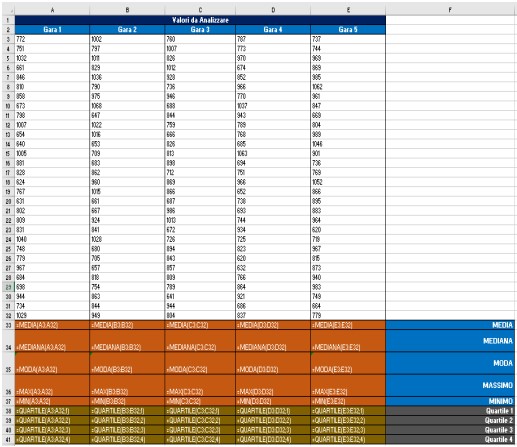Click the =QUARTILE(E3:E32;4) formula cell
Viewport: 517px width, 447px height.
click(x=348, y=439)
